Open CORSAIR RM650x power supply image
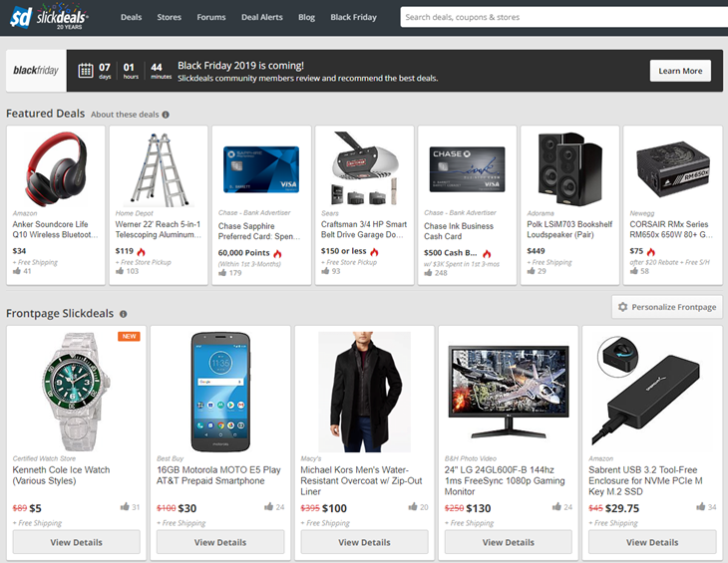 tap(673, 169)
